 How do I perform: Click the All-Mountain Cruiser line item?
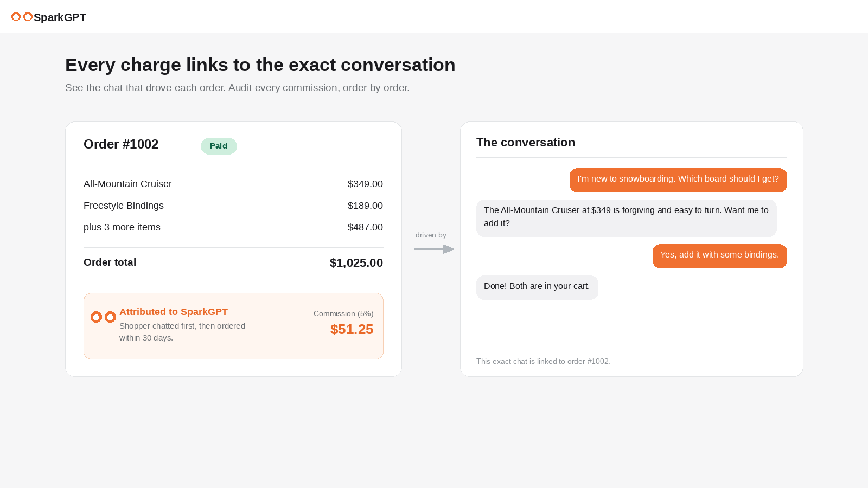coord(233,184)
